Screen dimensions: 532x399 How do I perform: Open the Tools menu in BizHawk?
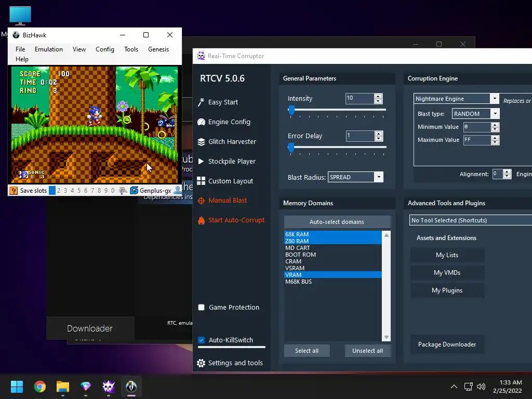coord(131,49)
